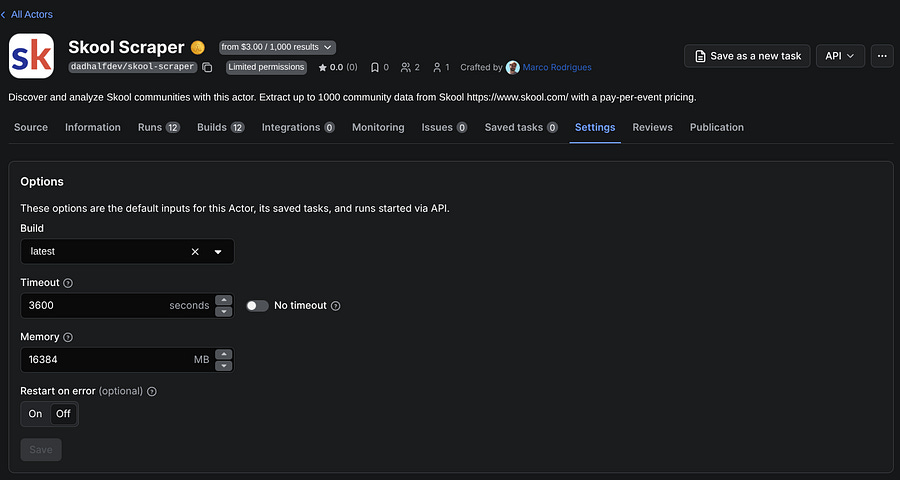This screenshot has height=480, width=900.
Task: Switch to the Information tab
Action: pyautogui.click(x=93, y=127)
